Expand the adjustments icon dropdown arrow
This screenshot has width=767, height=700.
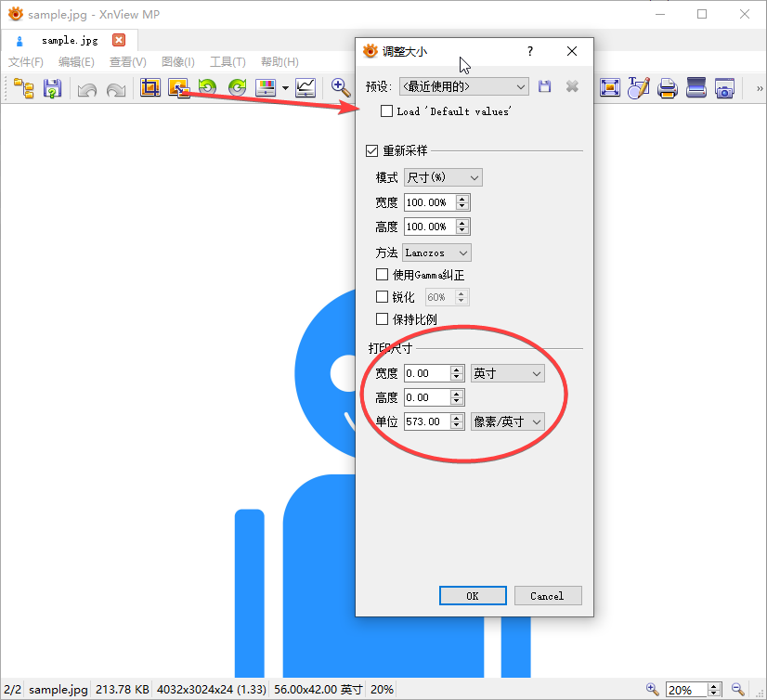pyautogui.click(x=285, y=88)
